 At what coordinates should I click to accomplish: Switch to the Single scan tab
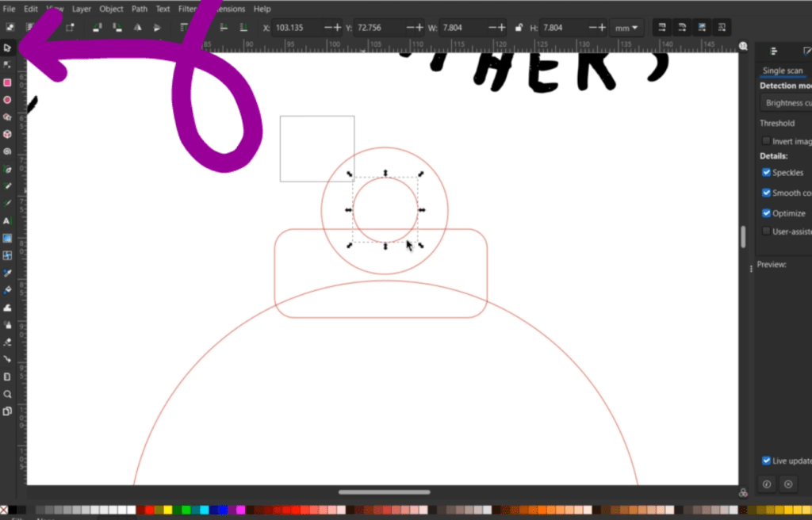point(782,71)
